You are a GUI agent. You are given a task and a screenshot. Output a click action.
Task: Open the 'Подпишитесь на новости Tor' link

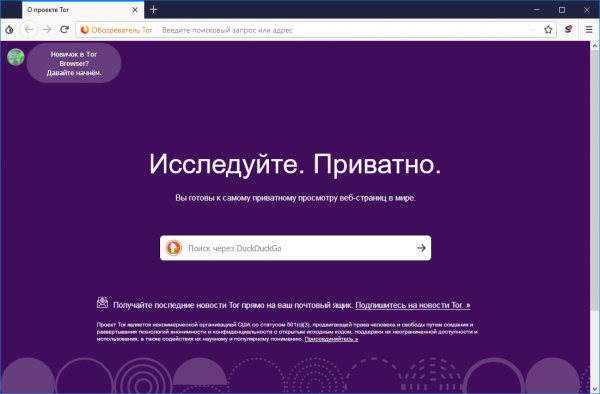coord(413,305)
